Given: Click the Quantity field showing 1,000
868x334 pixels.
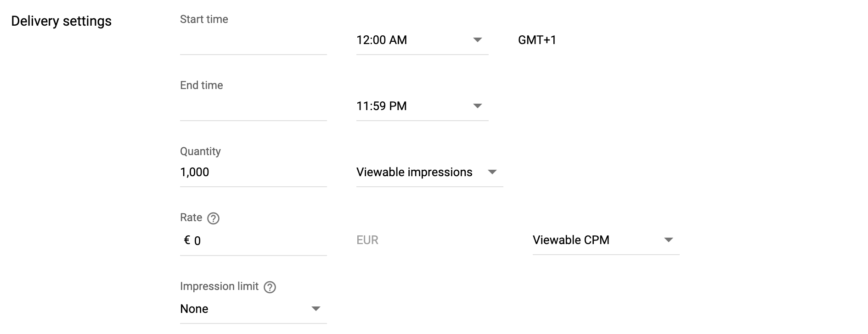Looking at the screenshot, I should tap(253, 173).
